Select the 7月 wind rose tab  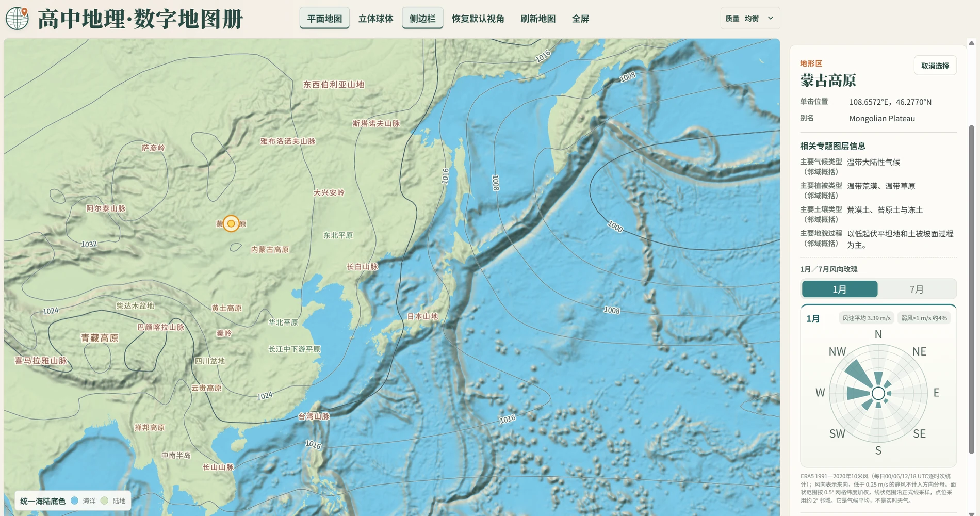pos(916,289)
